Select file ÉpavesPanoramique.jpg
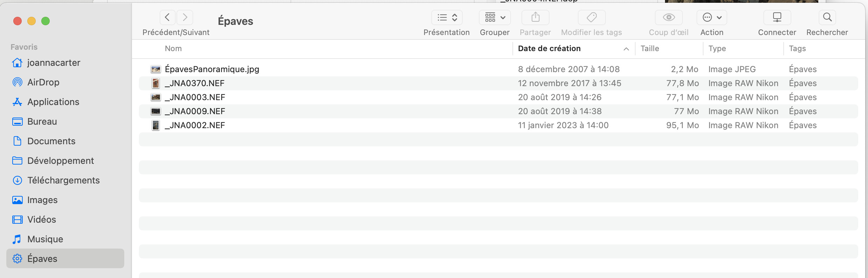 [212, 69]
